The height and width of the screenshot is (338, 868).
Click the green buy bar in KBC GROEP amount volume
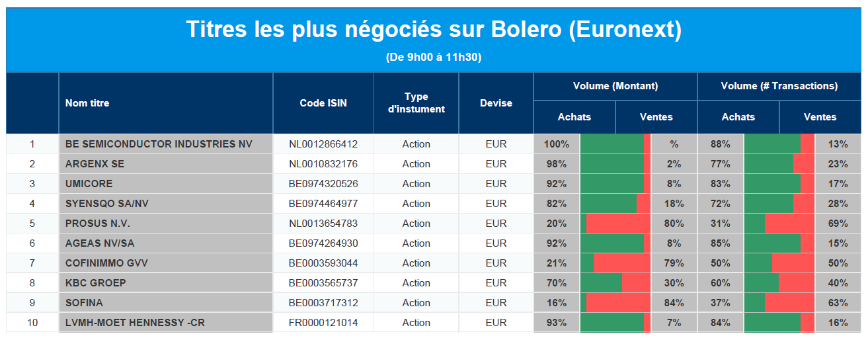[x=601, y=283]
